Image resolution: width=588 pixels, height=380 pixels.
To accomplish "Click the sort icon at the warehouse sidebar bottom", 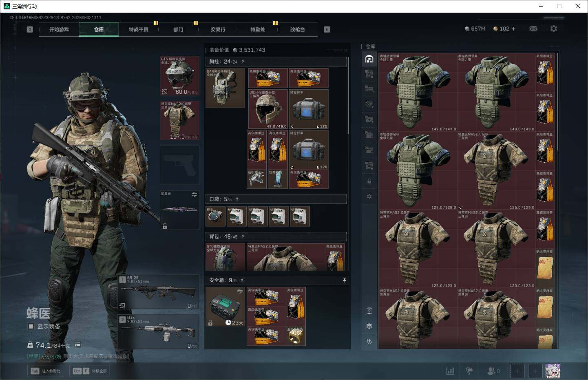I will pyautogui.click(x=369, y=341).
